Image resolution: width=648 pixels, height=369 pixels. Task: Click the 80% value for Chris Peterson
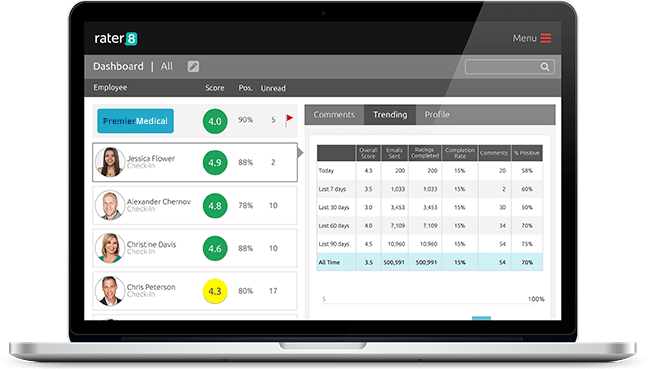[245, 291]
